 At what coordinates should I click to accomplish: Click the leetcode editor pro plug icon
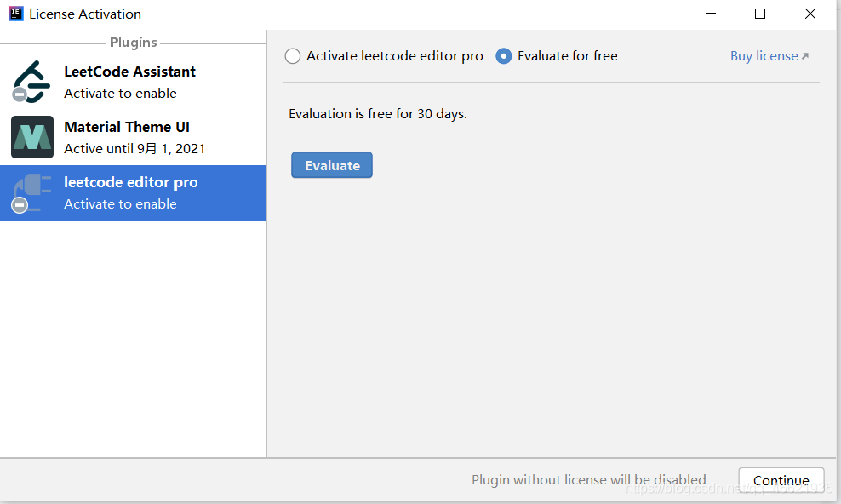click(31, 192)
